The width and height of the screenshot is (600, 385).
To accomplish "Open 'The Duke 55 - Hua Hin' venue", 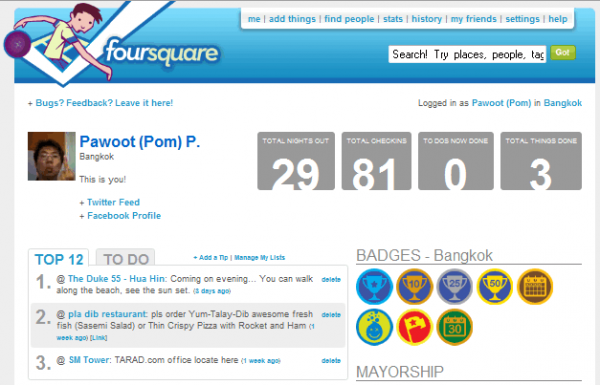I will 117,279.
